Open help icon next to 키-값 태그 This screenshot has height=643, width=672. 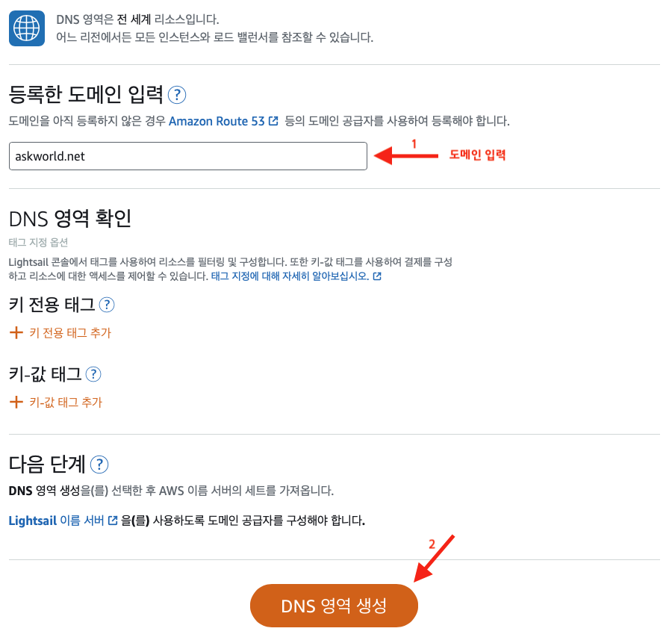pos(93,374)
